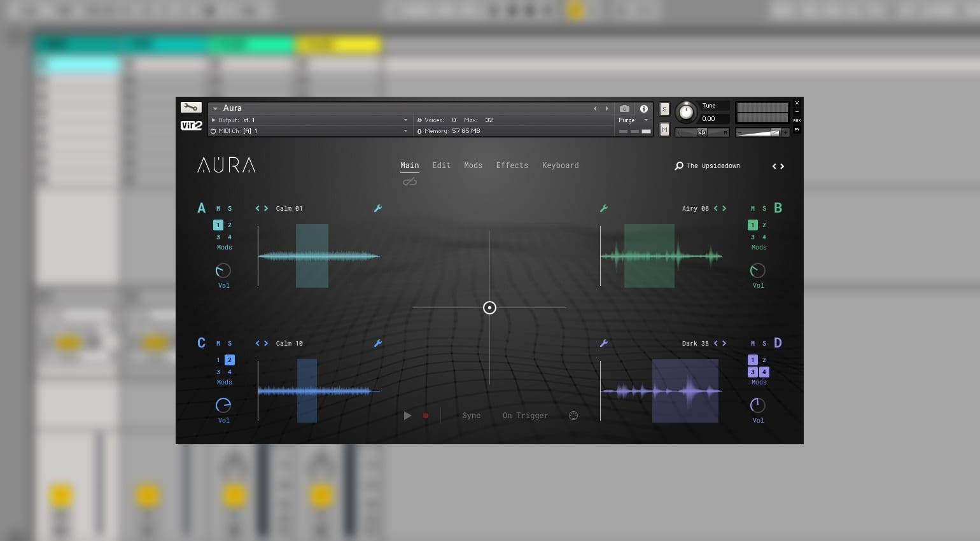Viewport: 980px width, 541px height.
Task: Switch to the Main tab
Action: (410, 165)
